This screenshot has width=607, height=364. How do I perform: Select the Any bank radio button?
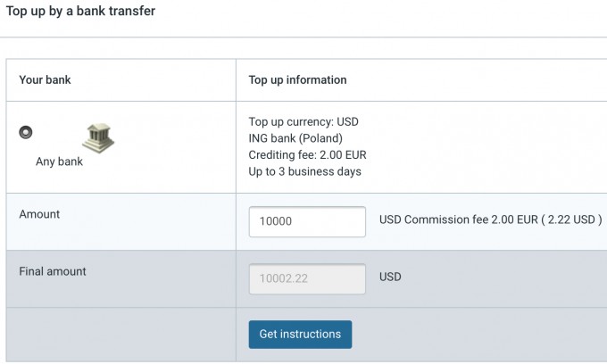tap(26, 132)
